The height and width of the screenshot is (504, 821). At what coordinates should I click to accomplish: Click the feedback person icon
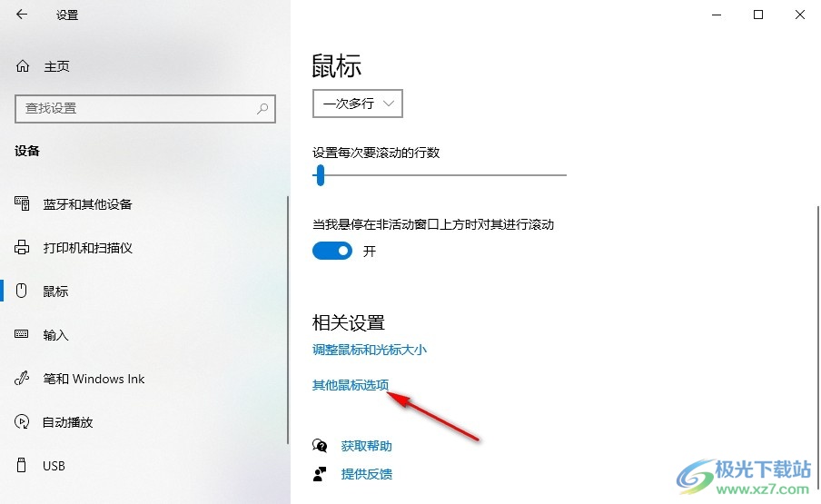[x=320, y=474]
